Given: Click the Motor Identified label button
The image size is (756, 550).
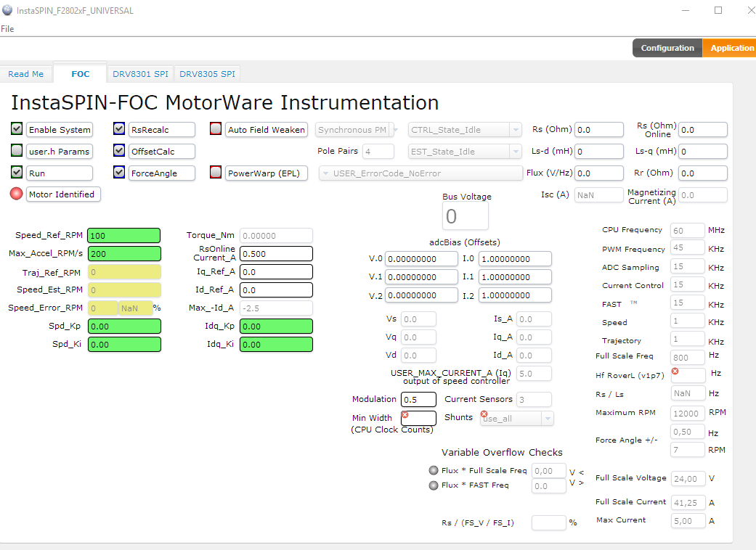Looking at the screenshot, I should coord(63,194).
